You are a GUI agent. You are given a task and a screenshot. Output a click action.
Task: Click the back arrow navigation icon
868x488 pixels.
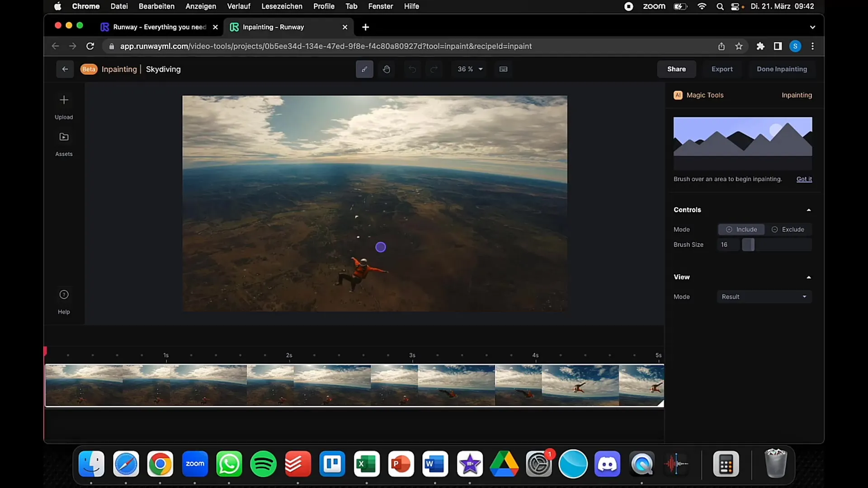65,69
